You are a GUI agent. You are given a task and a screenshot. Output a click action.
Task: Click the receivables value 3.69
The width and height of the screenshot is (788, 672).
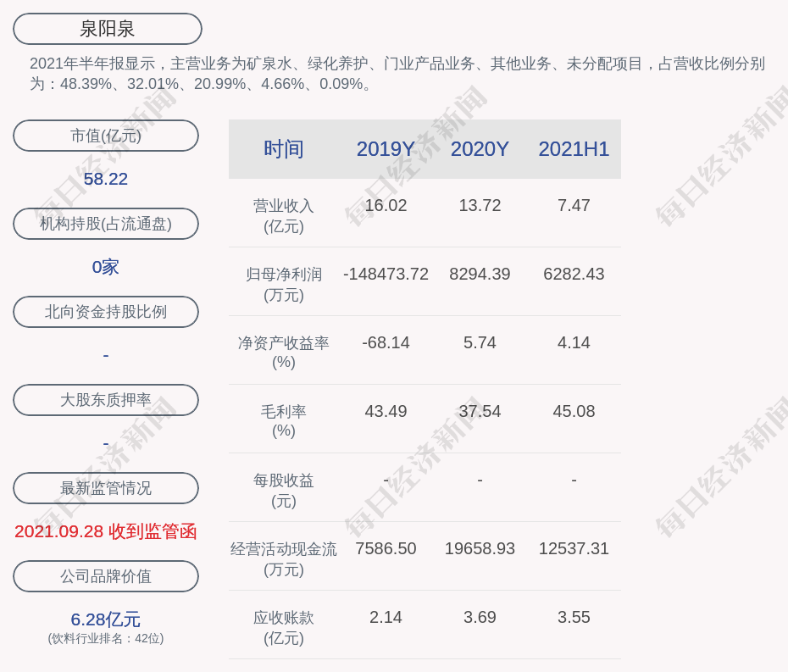pos(480,617)
